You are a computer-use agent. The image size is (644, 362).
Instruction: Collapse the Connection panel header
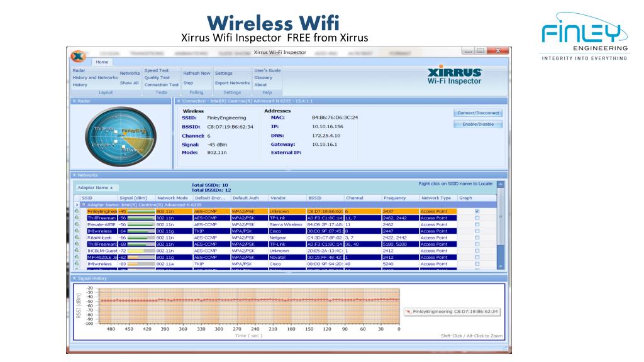click(x=178, y=101)
